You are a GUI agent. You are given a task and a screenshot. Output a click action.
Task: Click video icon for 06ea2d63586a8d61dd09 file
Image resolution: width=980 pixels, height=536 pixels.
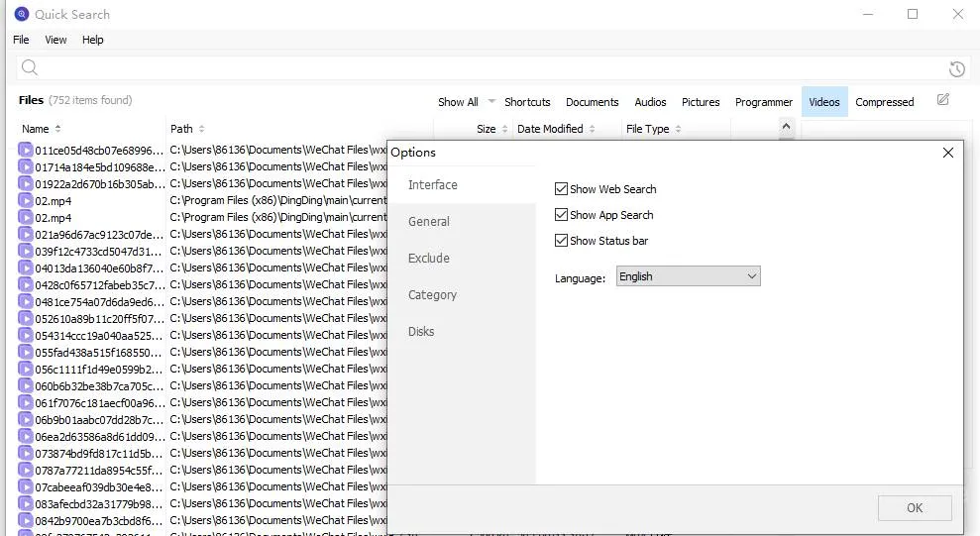[x=25, y=437]
